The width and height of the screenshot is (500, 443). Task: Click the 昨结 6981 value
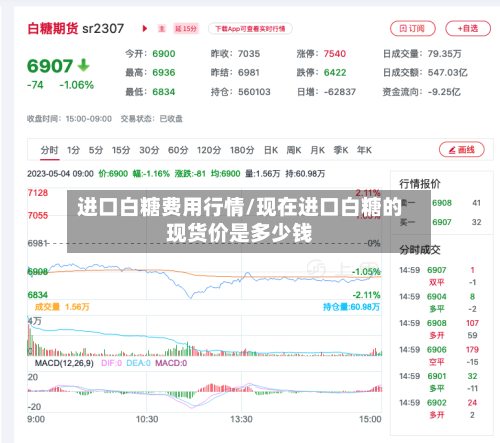click(249, 73)
